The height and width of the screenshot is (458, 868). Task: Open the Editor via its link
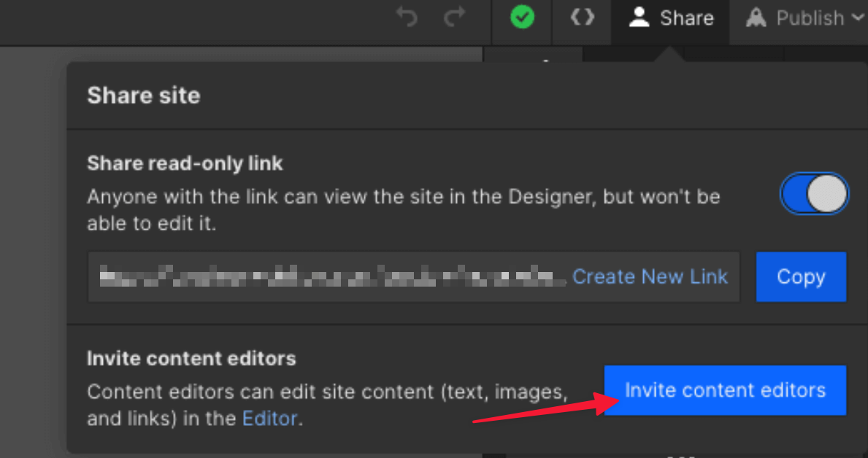[x=269, y=418]
